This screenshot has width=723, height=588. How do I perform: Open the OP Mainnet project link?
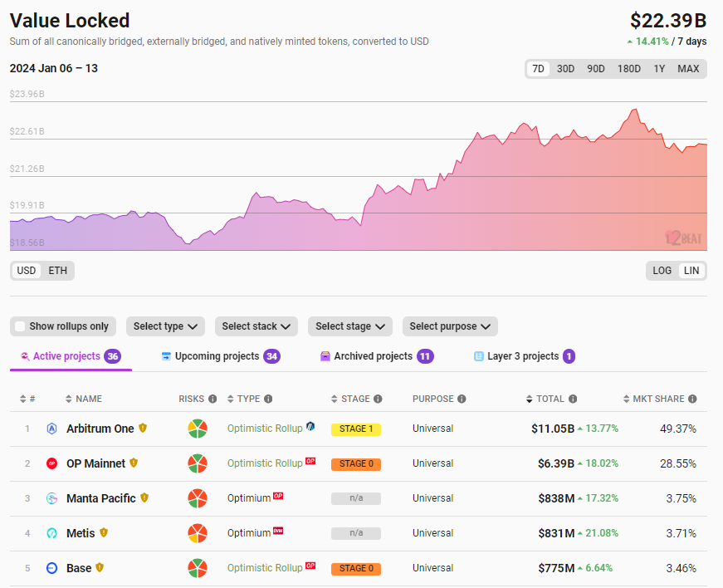[x=95, y=463]
